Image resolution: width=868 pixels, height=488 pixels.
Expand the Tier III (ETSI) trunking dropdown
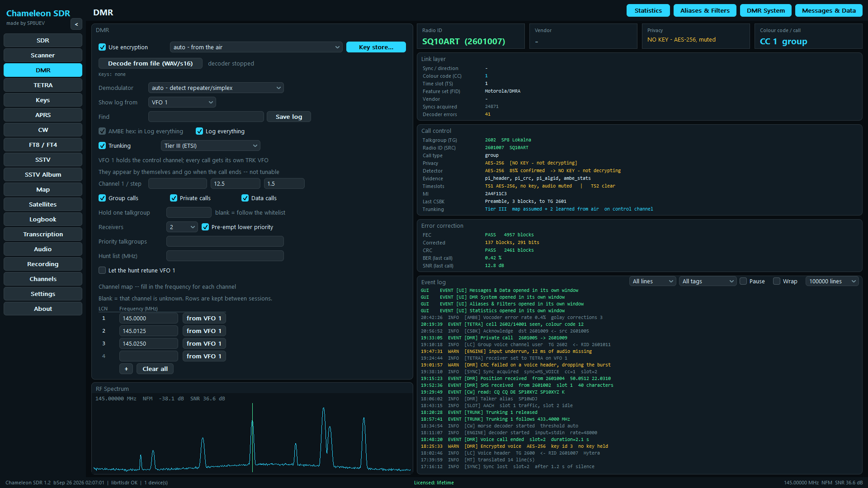[211, 145]
